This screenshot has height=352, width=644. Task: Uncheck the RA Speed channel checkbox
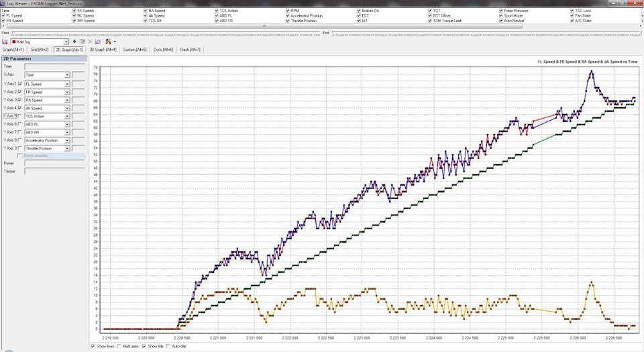[146, 11]
